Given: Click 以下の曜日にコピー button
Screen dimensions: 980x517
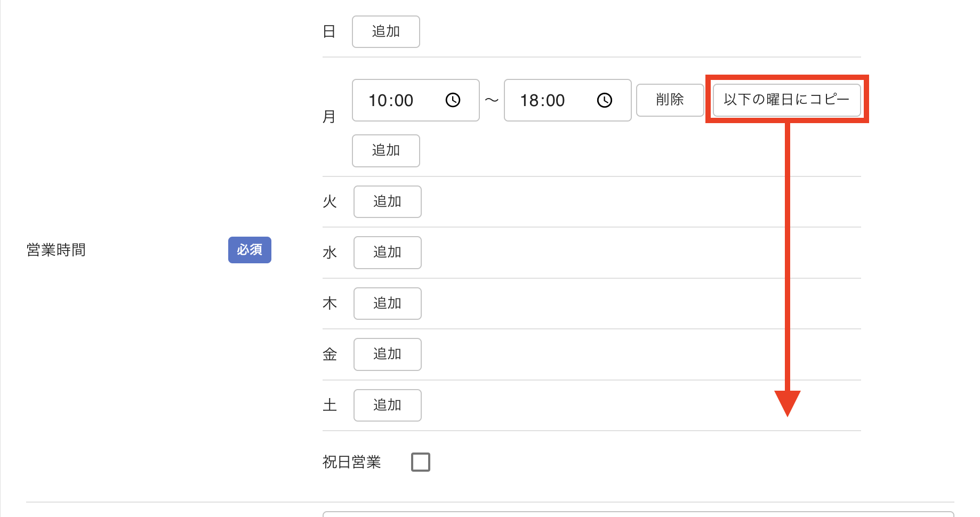Looking at the screenshot, I should pyautogui.click(x=786, y=100).
